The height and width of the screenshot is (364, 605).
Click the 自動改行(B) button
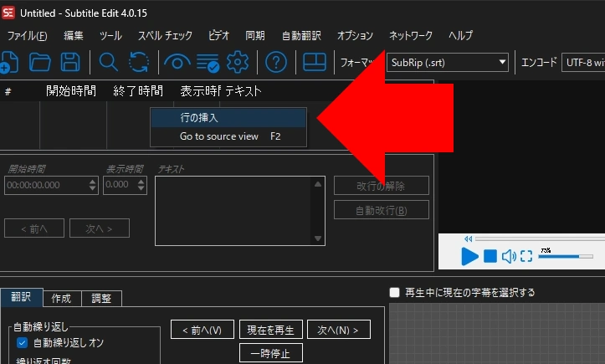382,210
